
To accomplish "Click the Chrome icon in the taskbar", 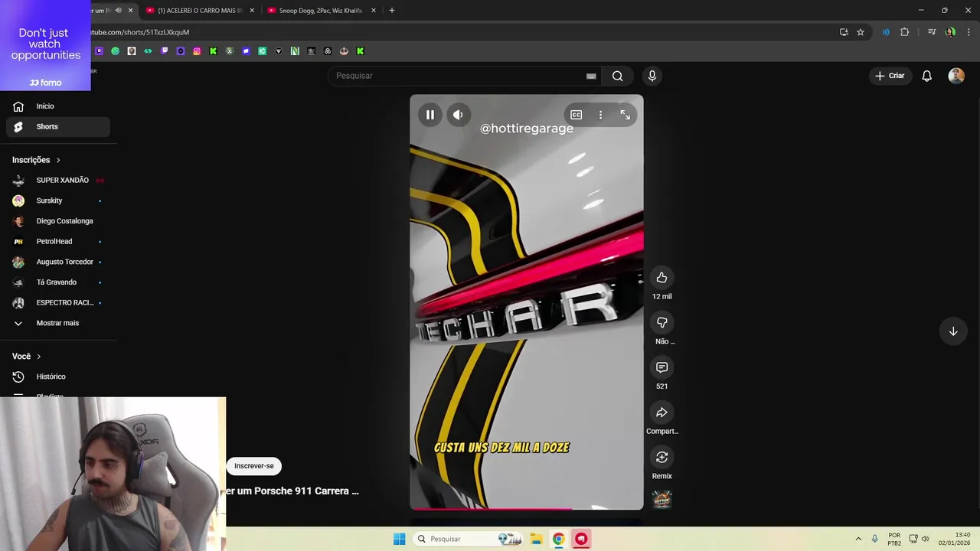I will click(x=559, y=539).
